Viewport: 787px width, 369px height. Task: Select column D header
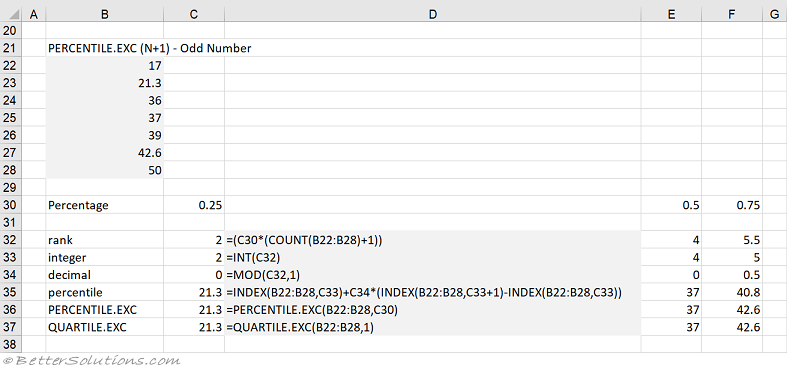pyautogui.click(x=433, y=15)
